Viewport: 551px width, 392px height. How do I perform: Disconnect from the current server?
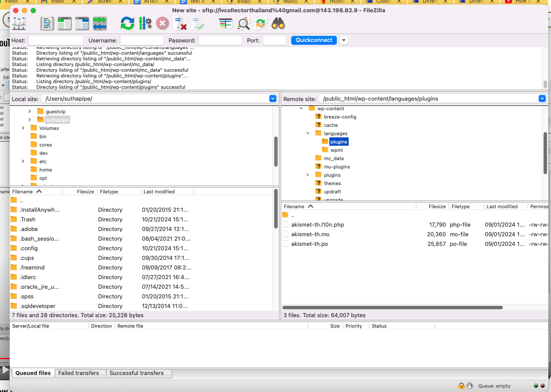[x=180, y=23]
